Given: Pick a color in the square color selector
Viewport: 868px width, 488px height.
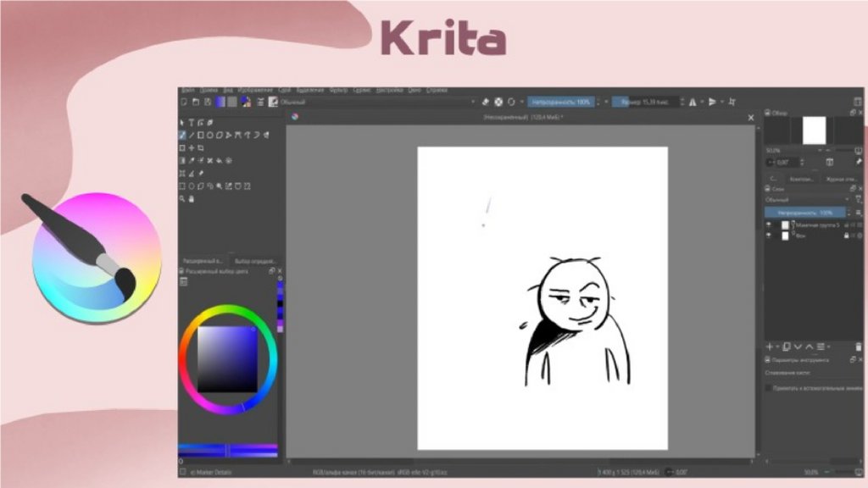Looking at the screenshot, I should click(x=227, y=358).
